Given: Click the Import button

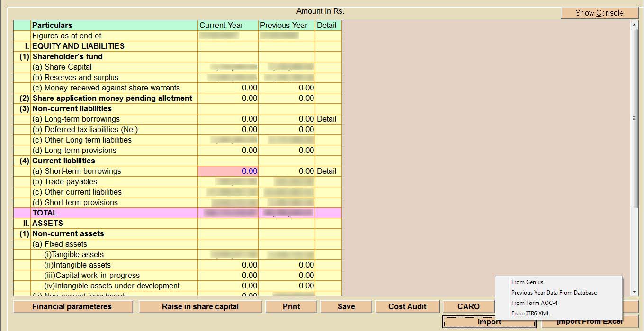Looking at the screenshot, I should [489, 322].
